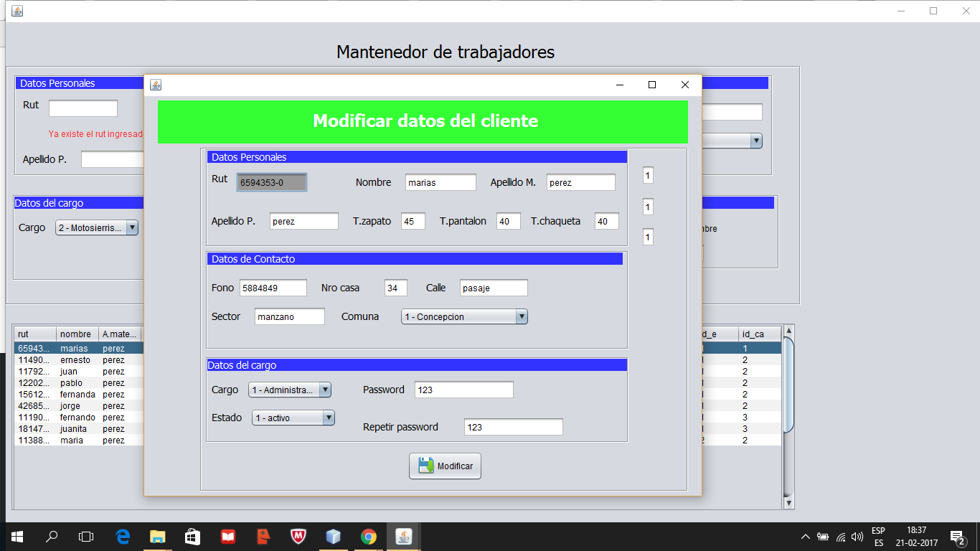Click the table scrollbar down arrow

[788, 503]
